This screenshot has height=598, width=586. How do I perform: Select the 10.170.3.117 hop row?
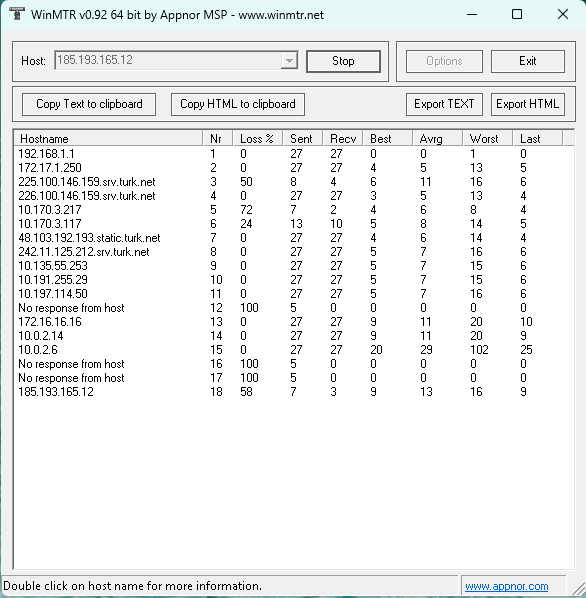pyautogui.click(x=294, y=224)
